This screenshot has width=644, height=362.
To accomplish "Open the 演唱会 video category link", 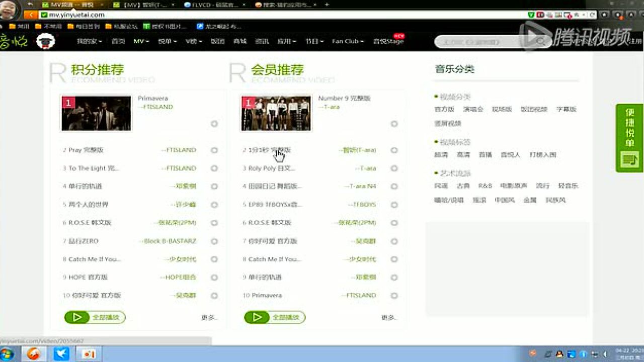I will (x=473, y=109).
